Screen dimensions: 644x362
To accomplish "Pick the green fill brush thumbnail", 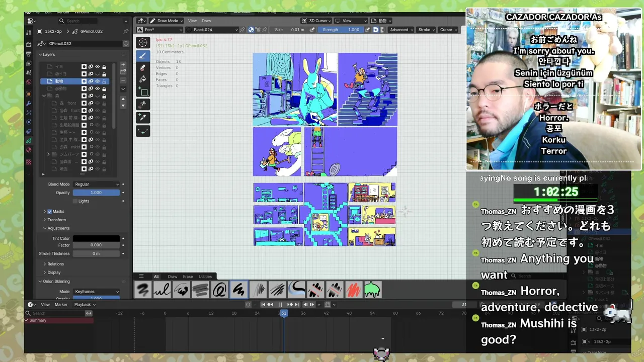I will point(372,290).
